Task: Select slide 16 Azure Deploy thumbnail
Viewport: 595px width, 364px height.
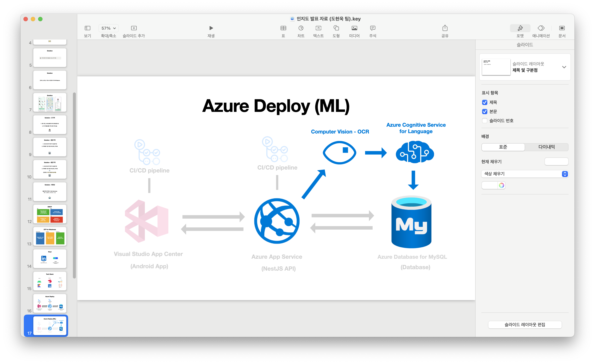Action: tap(50, 303)
